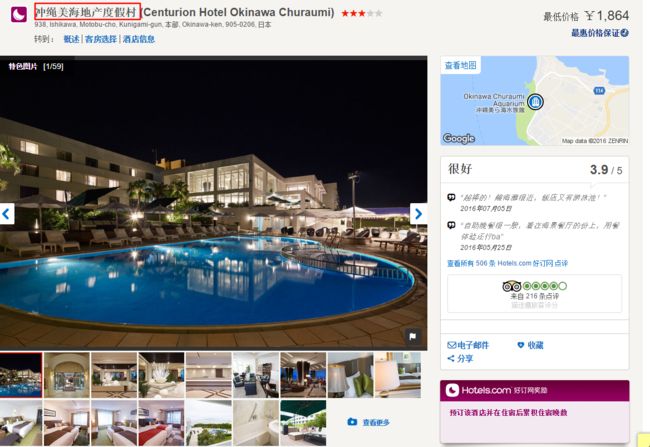Viewport: 650px width, 447px height.
Task: Share the hotel using 分享
Action: tap(460, 358)
